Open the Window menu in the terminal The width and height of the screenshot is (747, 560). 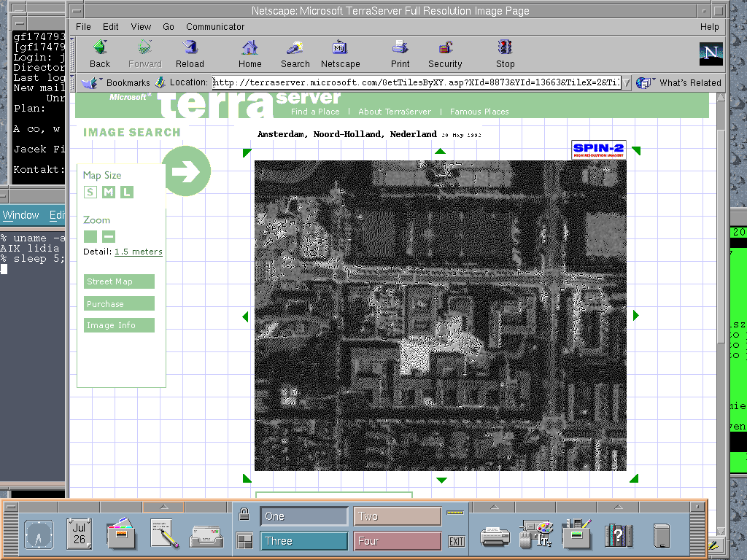20,215
